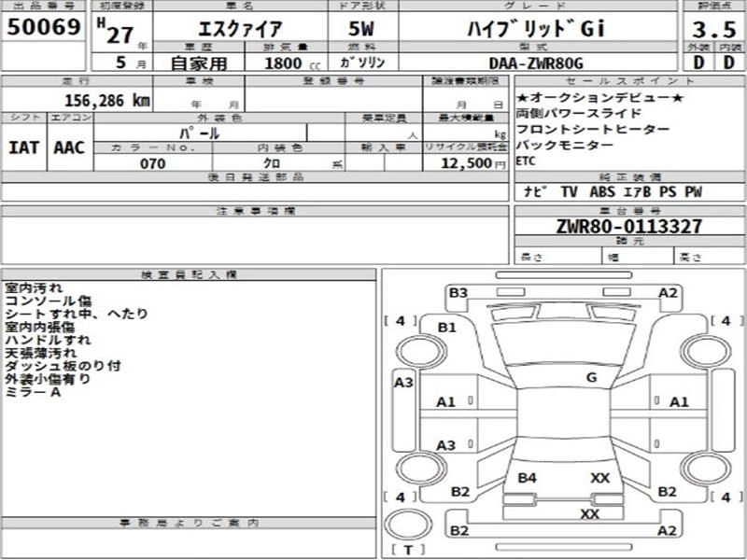
Task: Click PW in genuine equipment
Action: 693,191
